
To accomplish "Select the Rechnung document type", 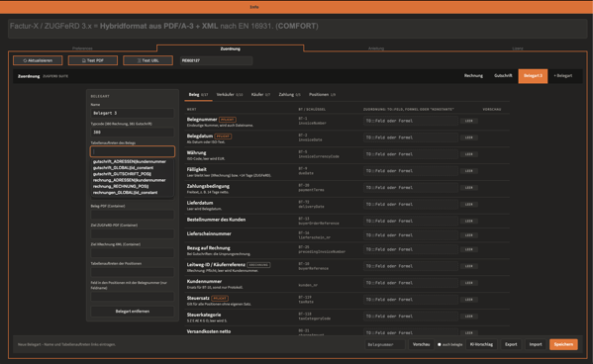I will (473, 76).
